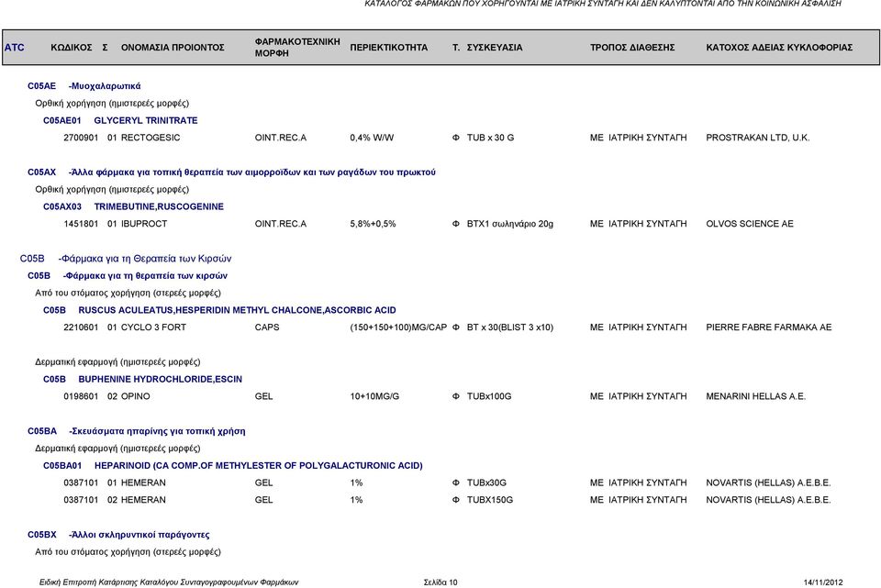Click product code "2210601"
This screenshot has width=881, height=588.
point(81,327)
